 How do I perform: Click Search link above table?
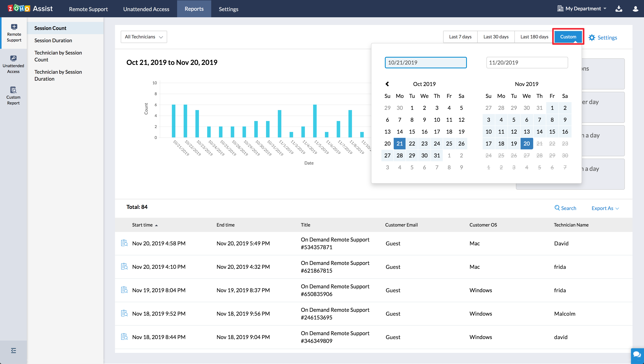[565, 208]
